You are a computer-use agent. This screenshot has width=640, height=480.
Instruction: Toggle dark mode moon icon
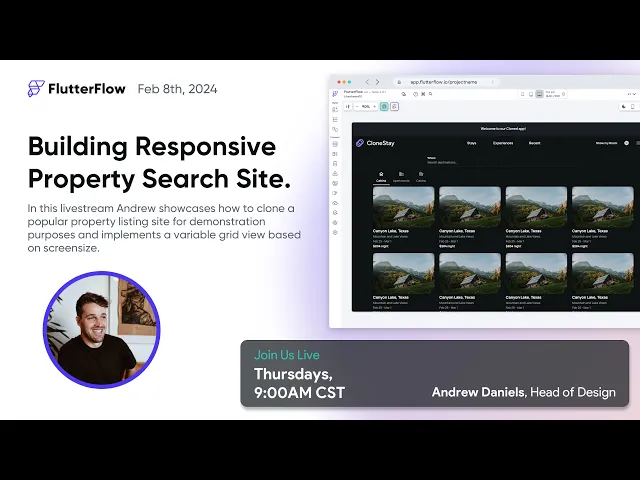[624, 107]
